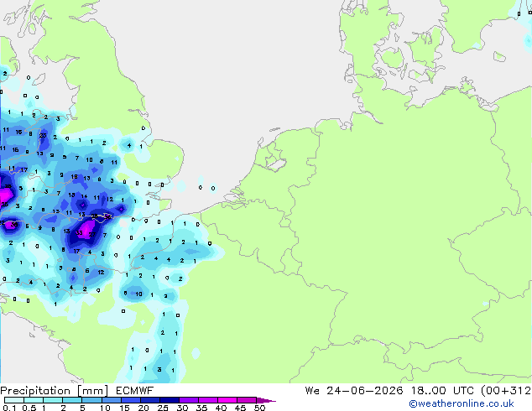Select the 2–5 mm legend color box
The width and height of the screenshot is (532, 411).
[72, 400]
